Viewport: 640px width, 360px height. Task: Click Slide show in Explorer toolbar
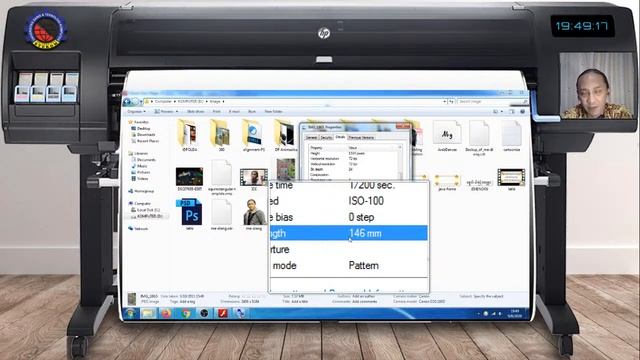pyautogui.click(x=196, y=111)
